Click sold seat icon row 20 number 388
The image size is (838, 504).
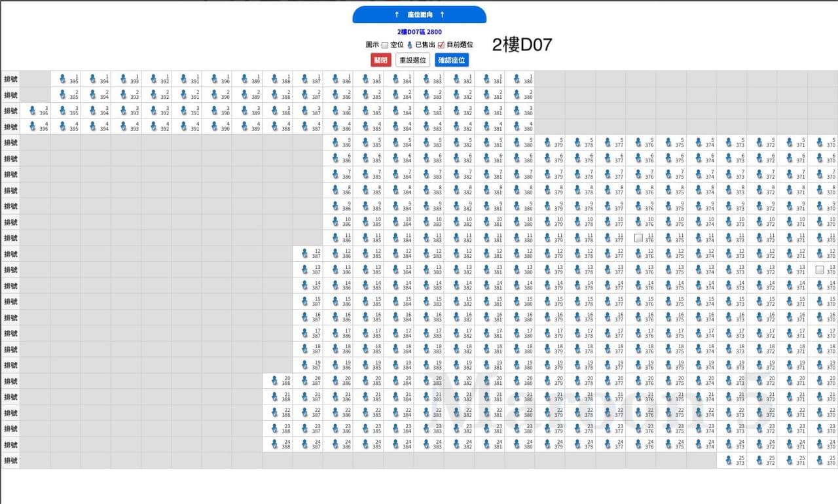pyautogui.click(x=275, y=381)
